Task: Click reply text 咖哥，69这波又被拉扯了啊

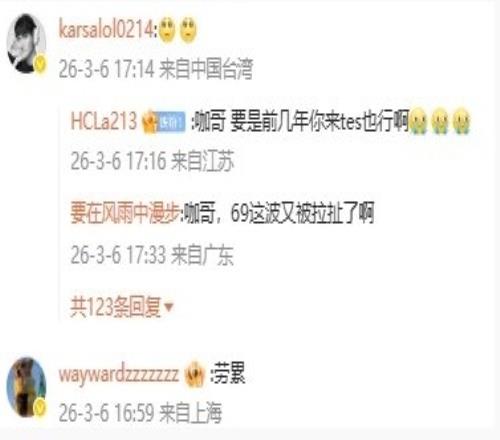Action: pos(279,213)
